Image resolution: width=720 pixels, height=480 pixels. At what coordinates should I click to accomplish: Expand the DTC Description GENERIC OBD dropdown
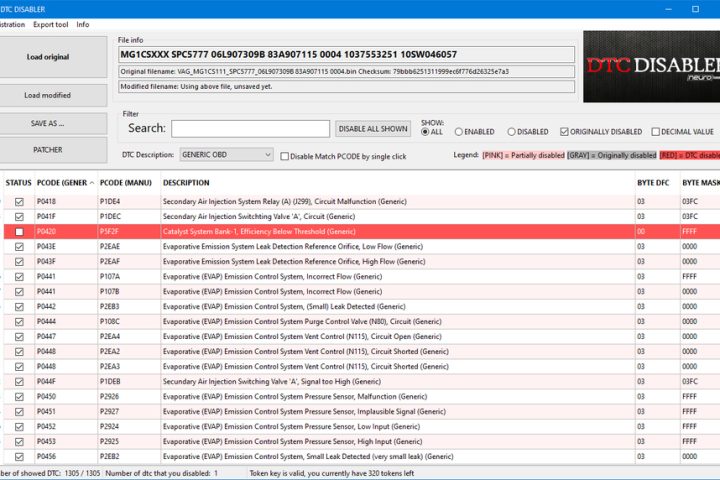(x=226, y=155)
